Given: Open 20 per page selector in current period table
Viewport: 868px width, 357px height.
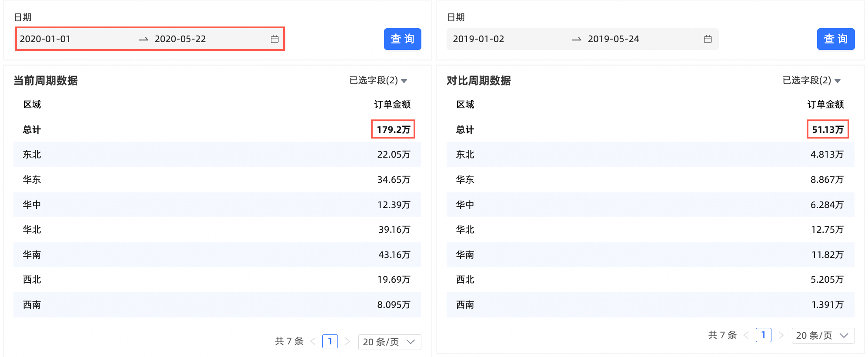Looking at the screenshot, I should coord(389,342).
